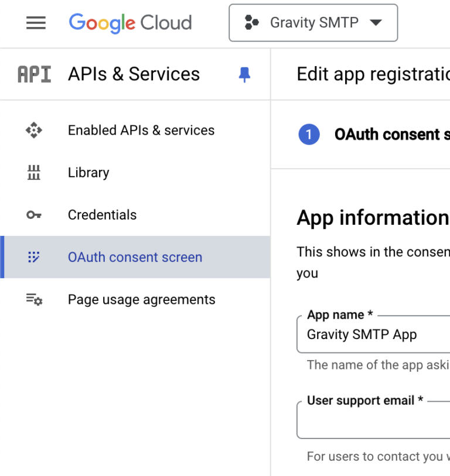Open Enabled APIs & services page

pos(141,130)
